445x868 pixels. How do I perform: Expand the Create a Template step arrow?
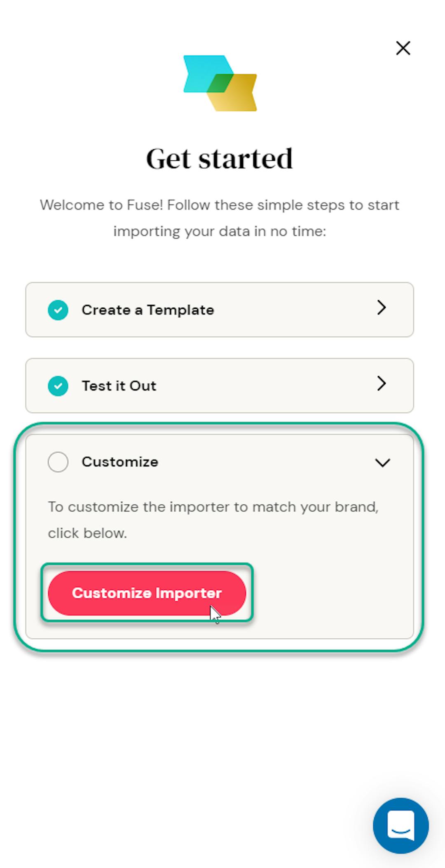coord(382,308)
